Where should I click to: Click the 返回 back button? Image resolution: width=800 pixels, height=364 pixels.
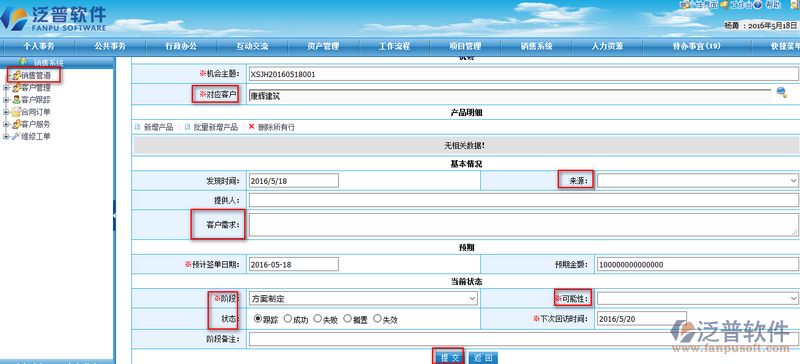(x=483, y=358)
